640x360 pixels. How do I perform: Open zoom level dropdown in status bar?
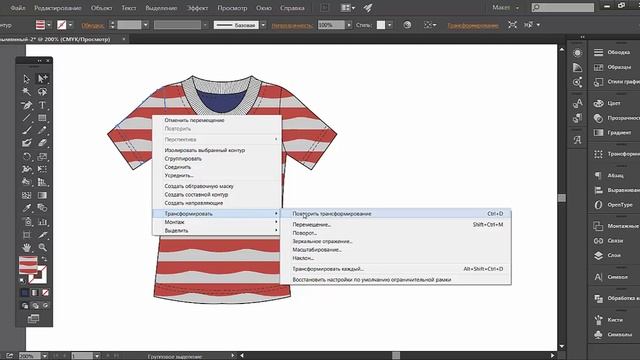click(44, 356)
